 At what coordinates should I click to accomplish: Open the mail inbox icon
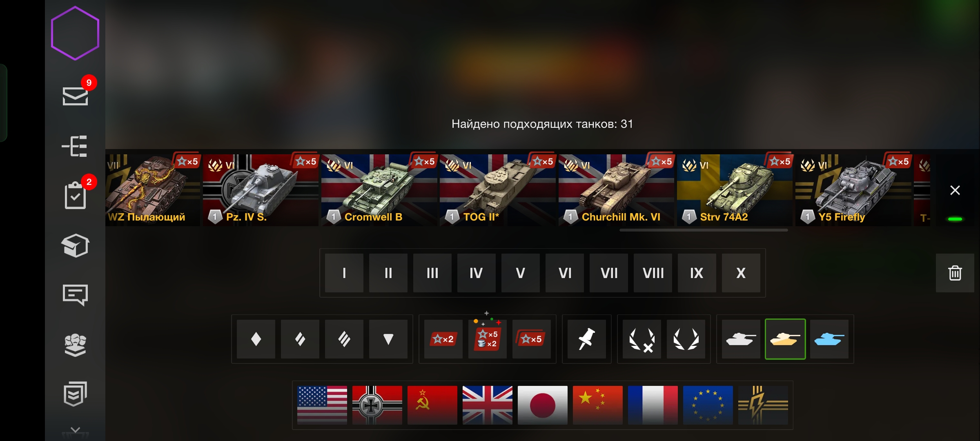coord(75,96)
